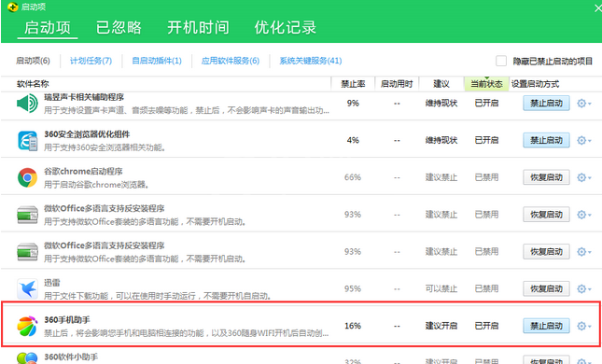Screen dimensions: 602x364
Task: Sort by the 启动用时 column header
Action: pos(397,84)
